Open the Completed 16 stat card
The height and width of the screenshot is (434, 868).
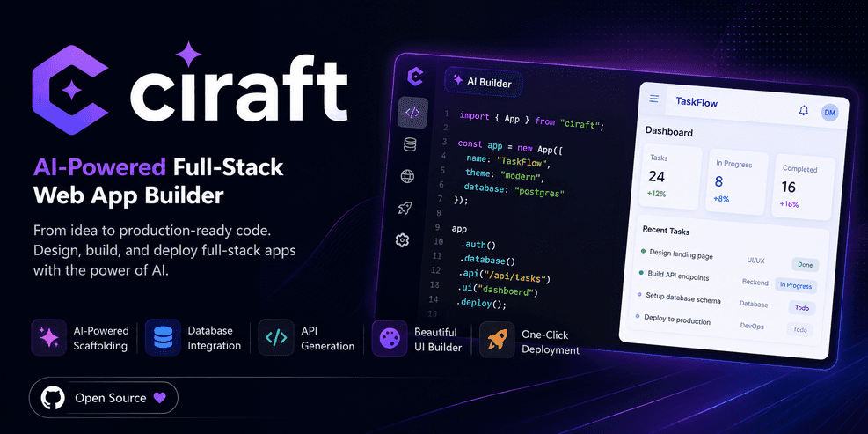[x=803, y=188]
